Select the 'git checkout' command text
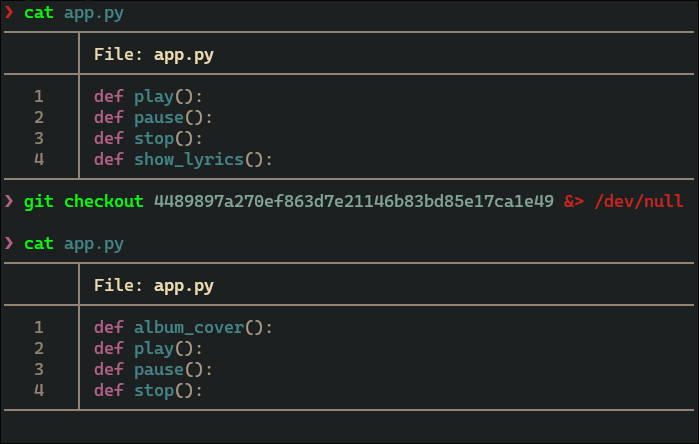699x444 pixels. [x=84, y=201]
